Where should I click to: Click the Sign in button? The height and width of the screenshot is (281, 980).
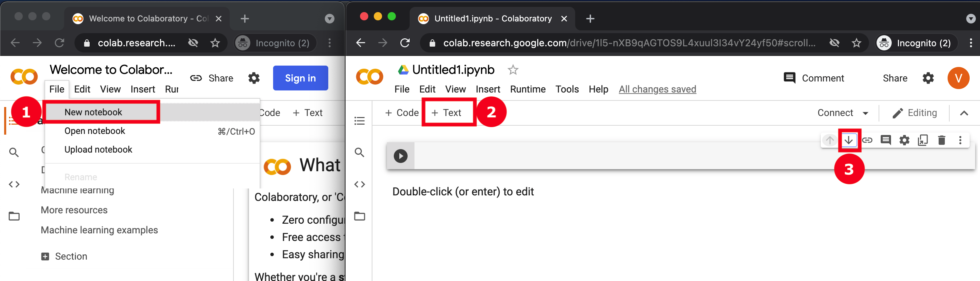pos(301,78)
